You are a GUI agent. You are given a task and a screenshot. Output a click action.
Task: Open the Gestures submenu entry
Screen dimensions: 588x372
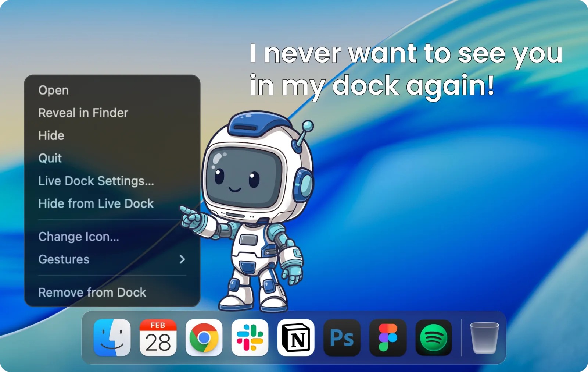click(112, 259)
